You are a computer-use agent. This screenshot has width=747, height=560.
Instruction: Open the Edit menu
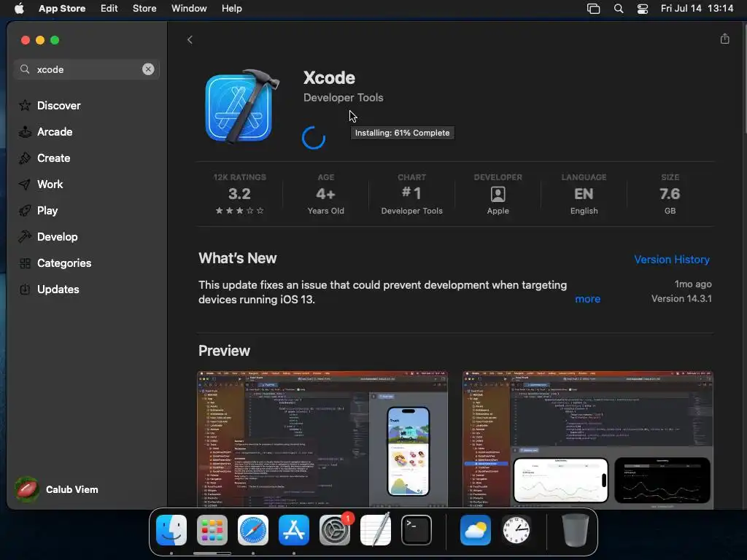[109, 9]
